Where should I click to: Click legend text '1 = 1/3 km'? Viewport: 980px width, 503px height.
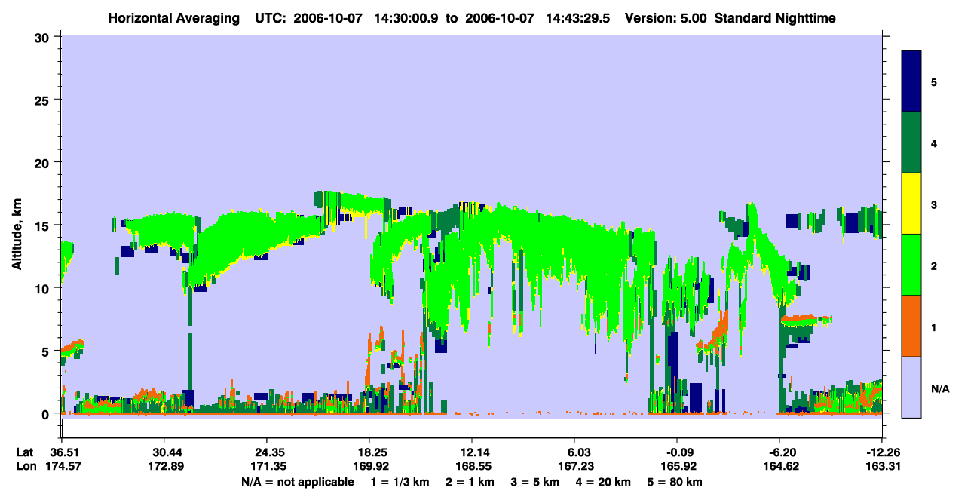pos(398,481)
